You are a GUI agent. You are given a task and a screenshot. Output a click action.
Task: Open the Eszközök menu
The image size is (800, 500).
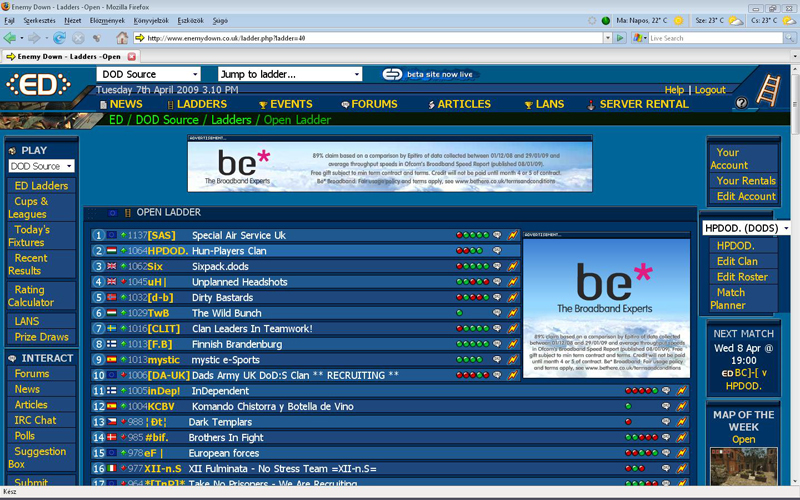coord(190,21)
